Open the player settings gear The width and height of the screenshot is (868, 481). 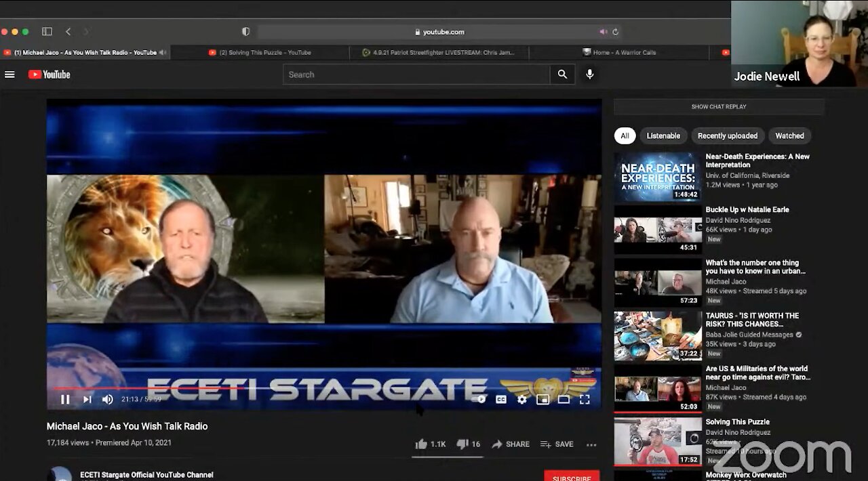[521, 400]
